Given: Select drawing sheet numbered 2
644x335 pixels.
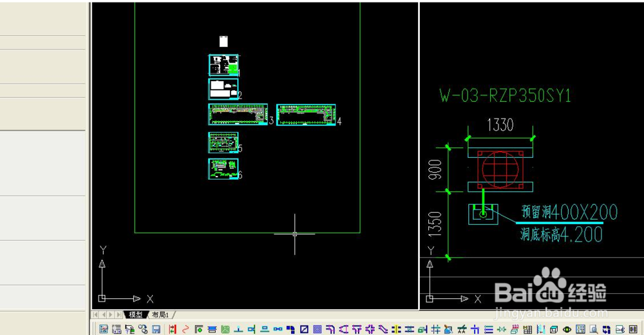Looking at the screenshot, I should tap(223, 89).
